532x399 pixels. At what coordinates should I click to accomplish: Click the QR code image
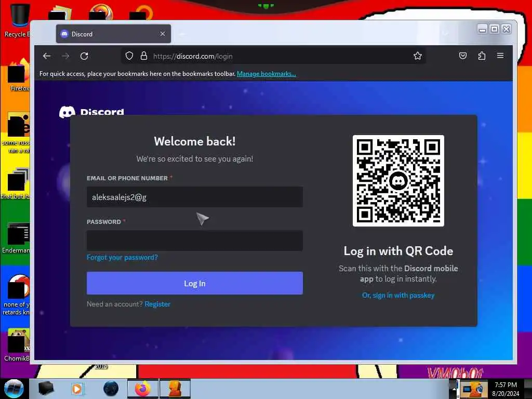[x=398, y=181]
